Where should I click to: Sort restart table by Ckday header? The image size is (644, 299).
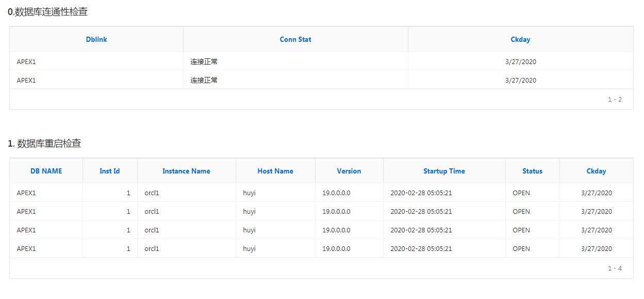click(596, 171)
